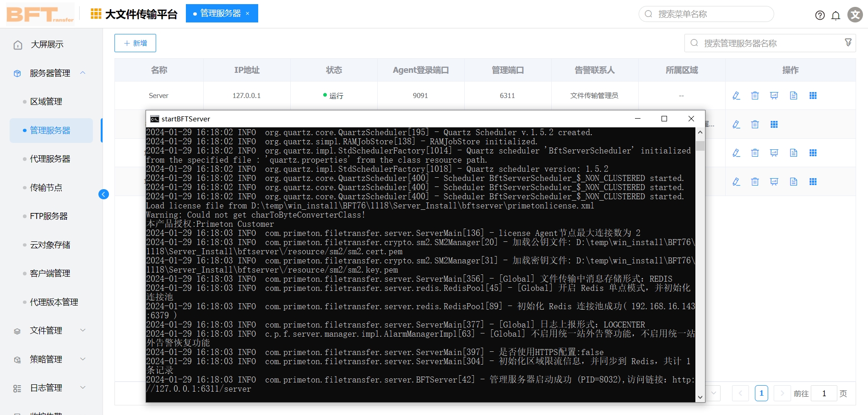Click the edit icon in Server row
Viewport: 868px width, 415px height.
pos(736,96)
